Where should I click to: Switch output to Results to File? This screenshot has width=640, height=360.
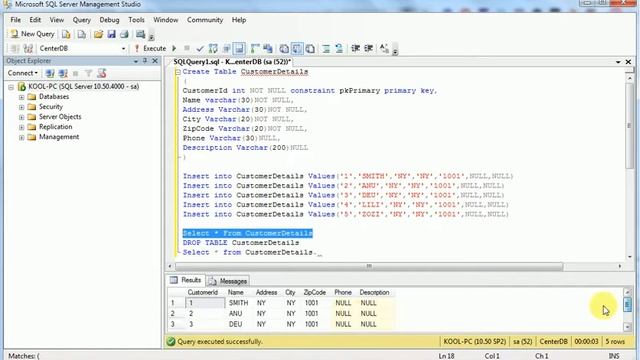tap(310, 49)
